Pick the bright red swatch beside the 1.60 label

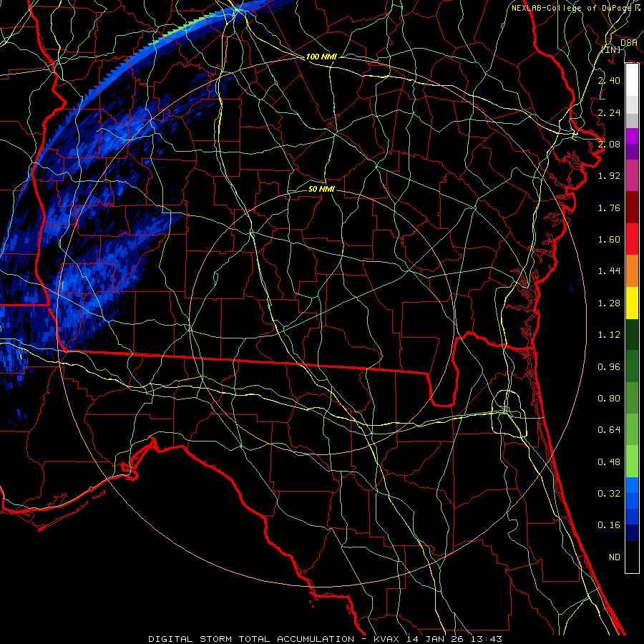tap(632, 239)
